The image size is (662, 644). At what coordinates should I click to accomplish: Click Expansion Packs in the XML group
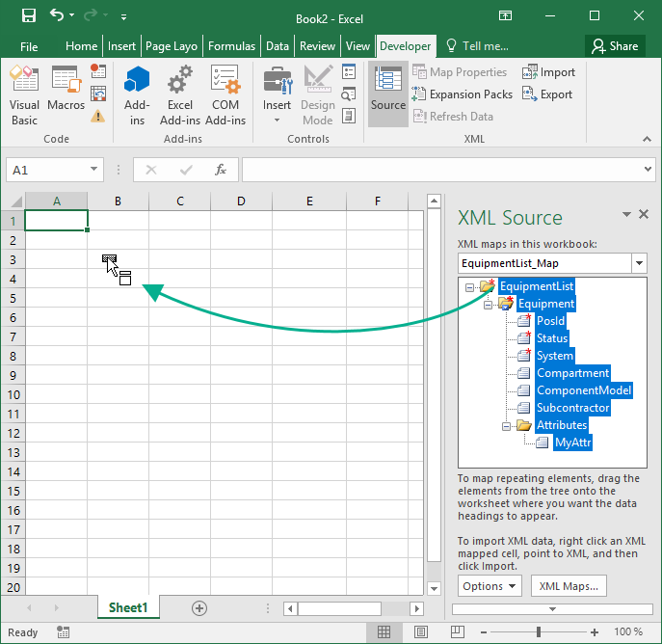462,94
